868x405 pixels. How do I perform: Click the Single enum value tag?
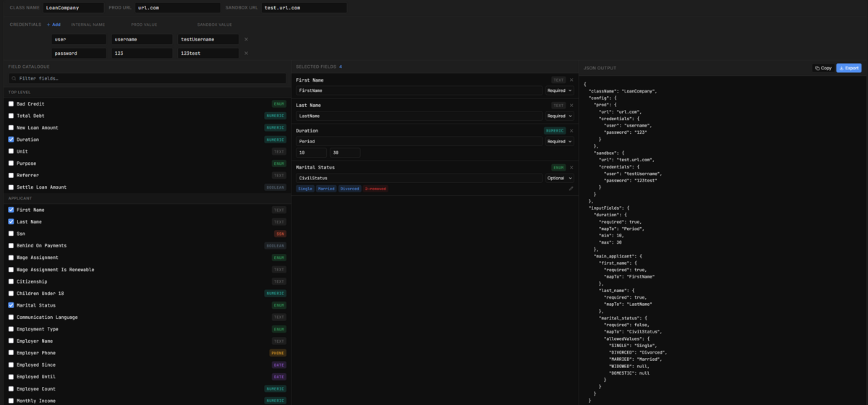tap(305, 189)
